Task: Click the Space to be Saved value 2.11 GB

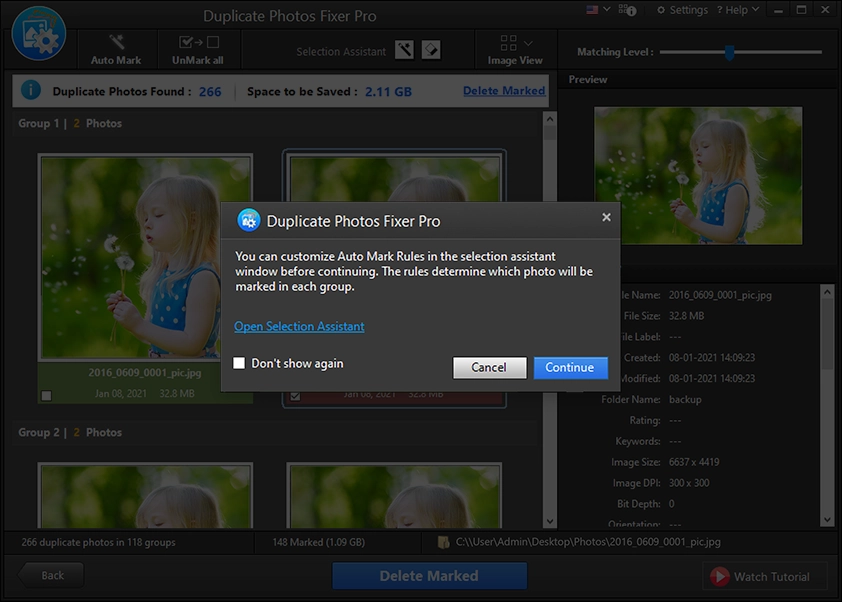Action: (388, 92)
